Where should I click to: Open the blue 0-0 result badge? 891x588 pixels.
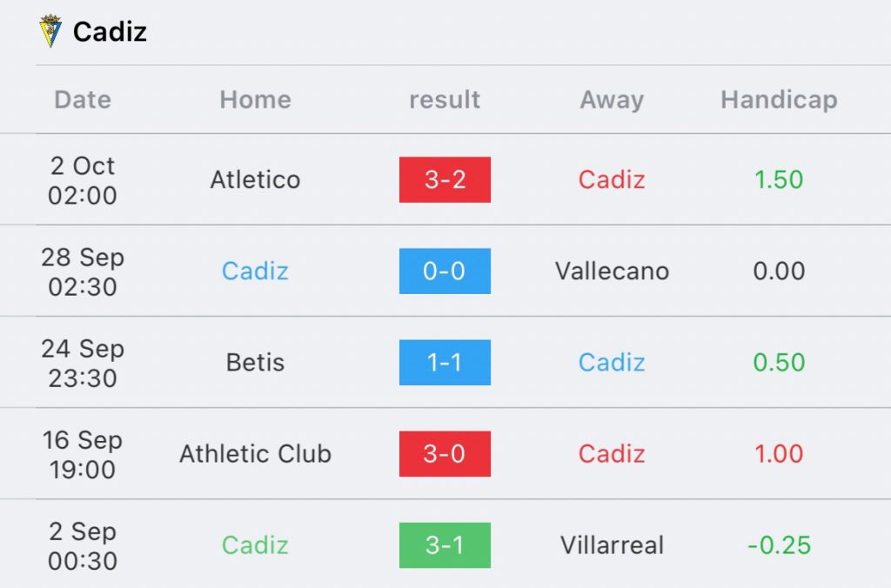click(x=445, y=271)
